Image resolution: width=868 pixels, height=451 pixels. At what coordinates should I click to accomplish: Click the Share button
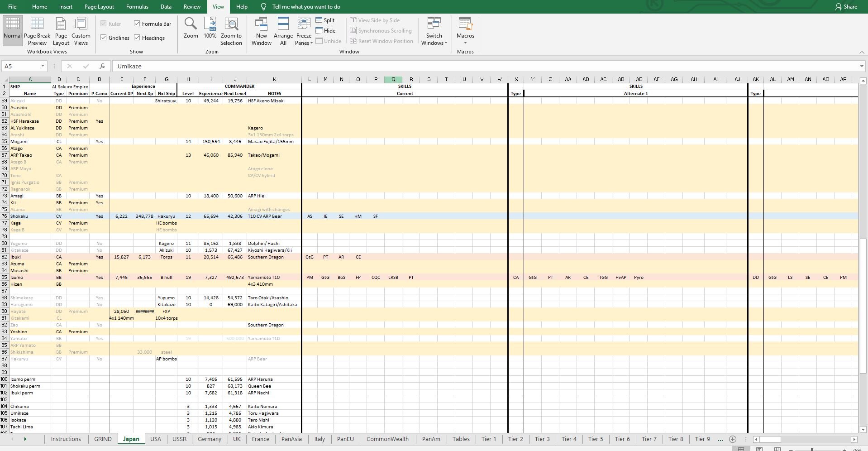846,7
